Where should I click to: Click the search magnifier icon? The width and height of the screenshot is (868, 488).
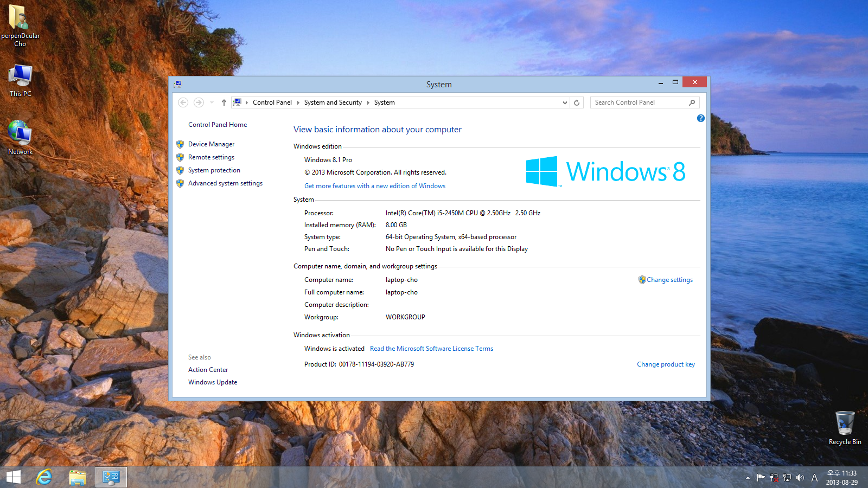pos(692,102)
